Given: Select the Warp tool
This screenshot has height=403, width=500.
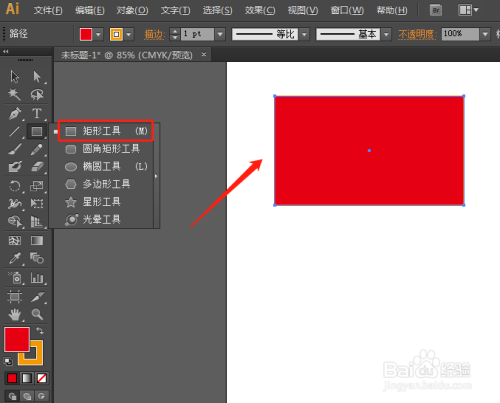Looking at the screenshot, I should click(14, 203).
